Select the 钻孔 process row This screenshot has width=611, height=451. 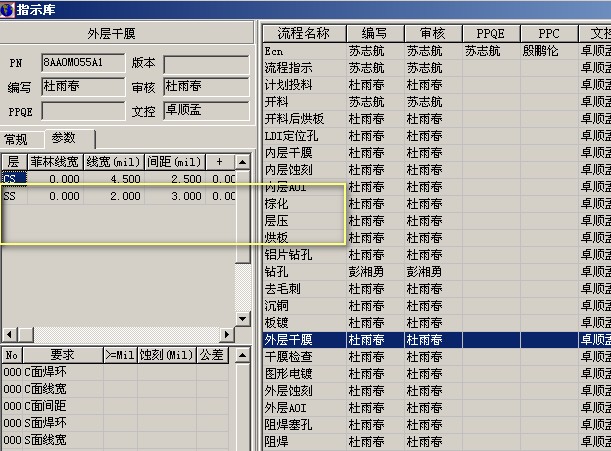(x=437, y=272)
